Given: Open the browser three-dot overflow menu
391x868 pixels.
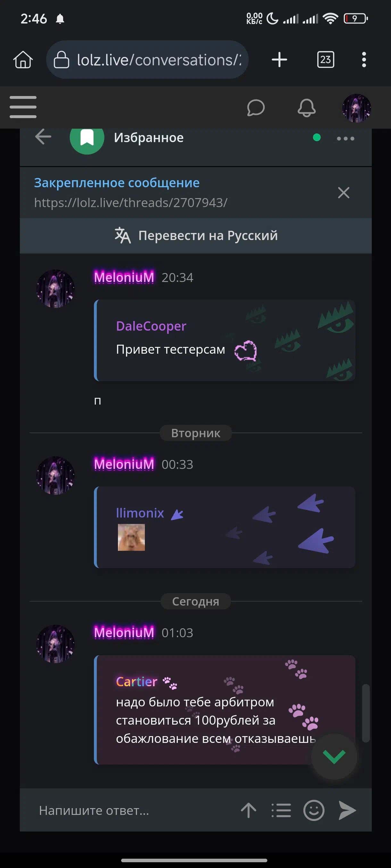Looking at the screenshot, I should (364, 60).
